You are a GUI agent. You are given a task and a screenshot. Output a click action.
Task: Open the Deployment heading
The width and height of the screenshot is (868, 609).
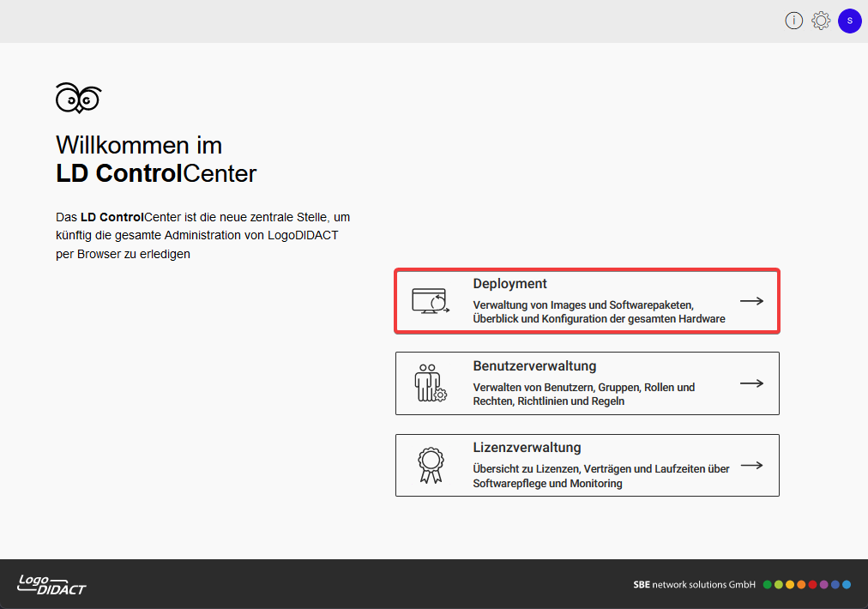pyautogui.click(x=509, y=283)
